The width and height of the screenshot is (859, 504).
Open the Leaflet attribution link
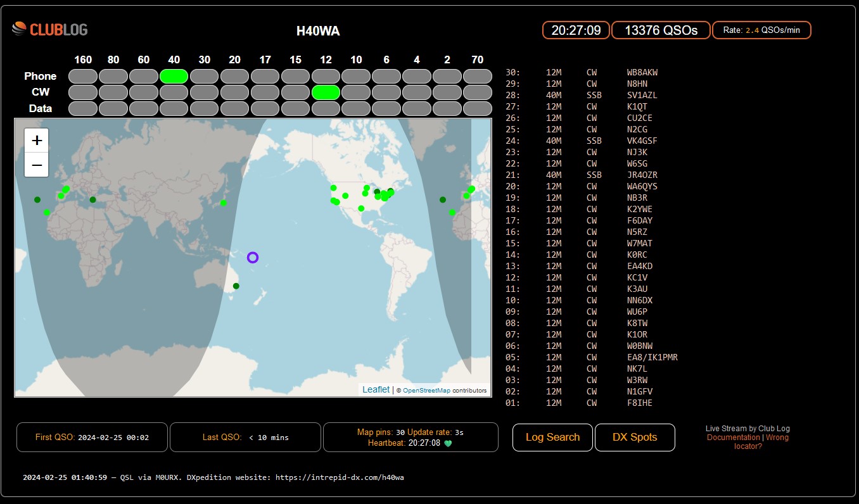click(x=376, y=390)
